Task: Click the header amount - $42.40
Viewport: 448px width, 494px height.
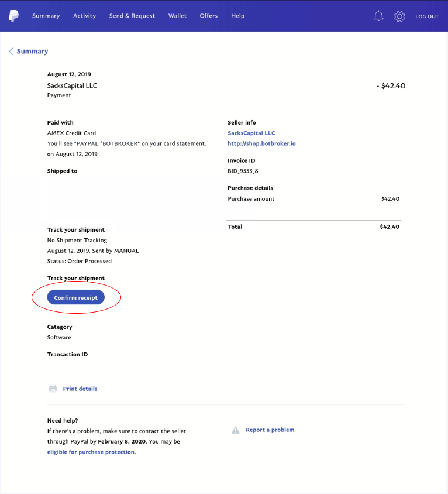Action: pyautogui.click(x=391, y=85)
